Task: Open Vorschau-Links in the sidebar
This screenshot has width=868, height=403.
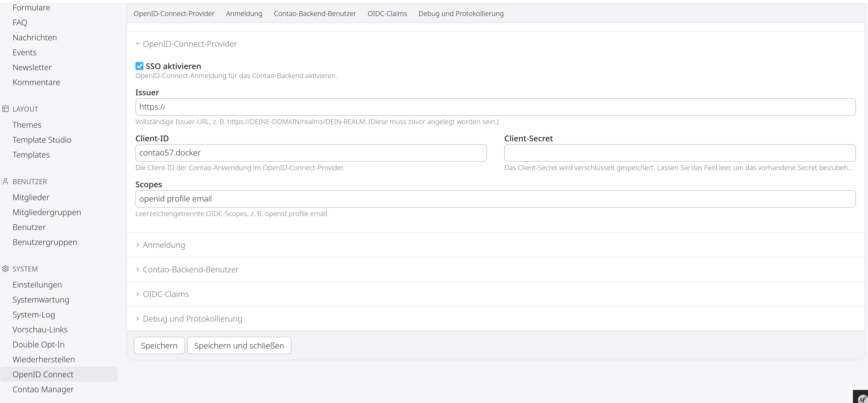Action: 40,330
